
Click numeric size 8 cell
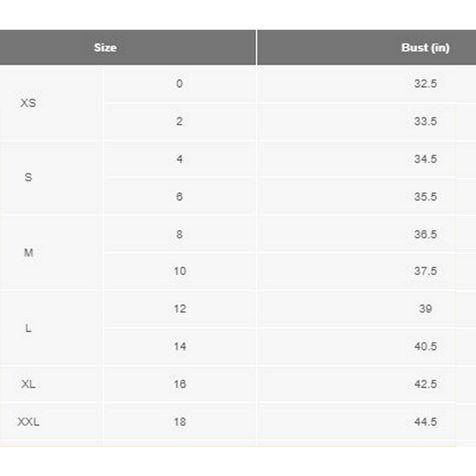click(x=179, y=234)
